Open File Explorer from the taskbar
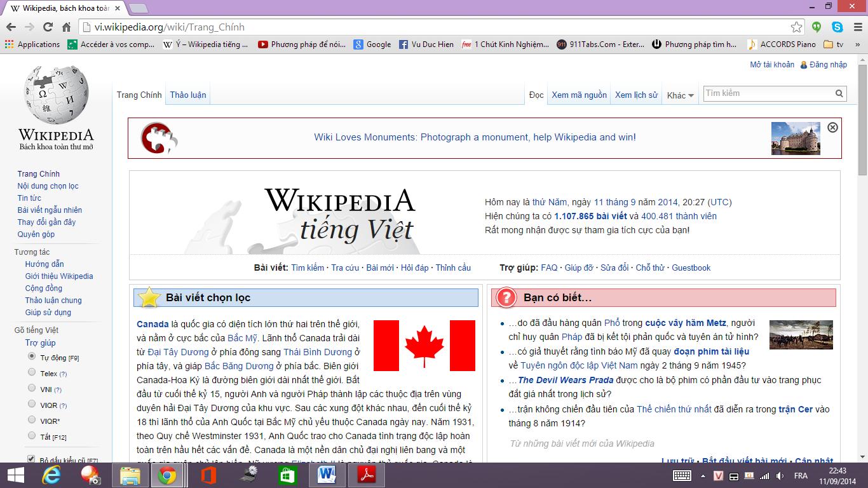Screen dimensions: 868x488 (130, 475)
